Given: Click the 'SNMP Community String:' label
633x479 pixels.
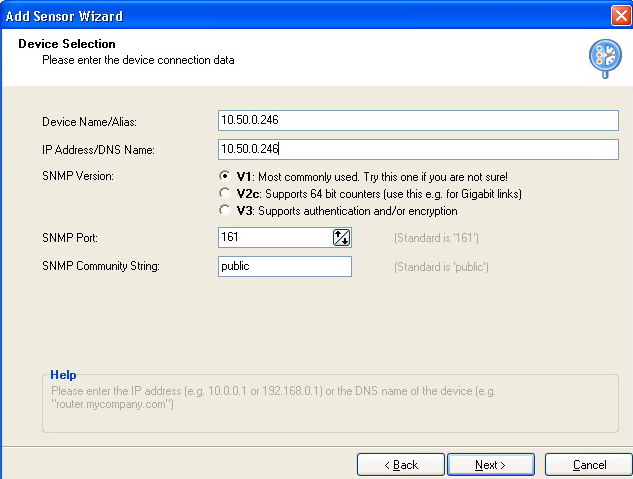Looking at the screenshot, I should coord(101,266).
